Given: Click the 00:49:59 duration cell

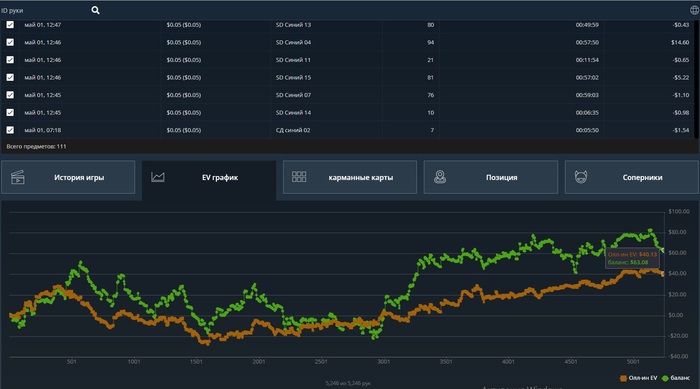Looking at the screenshot, I should (587, 25).
